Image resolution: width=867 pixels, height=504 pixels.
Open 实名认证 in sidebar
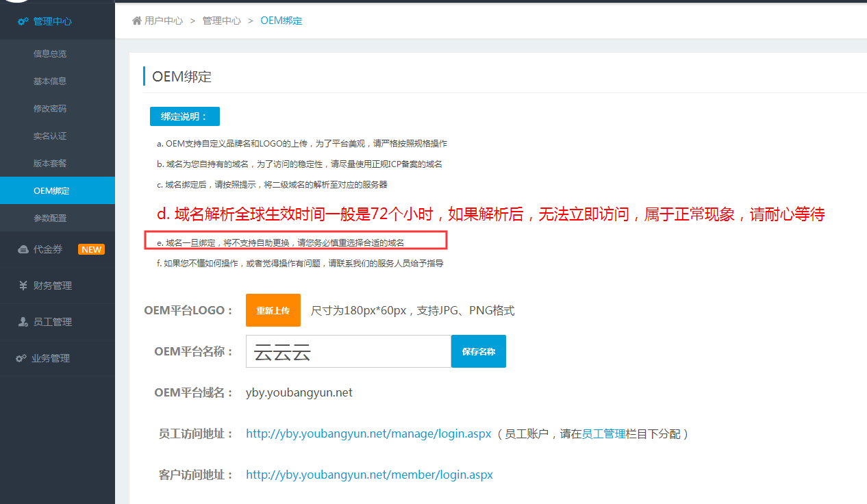[x=50, y=136]
